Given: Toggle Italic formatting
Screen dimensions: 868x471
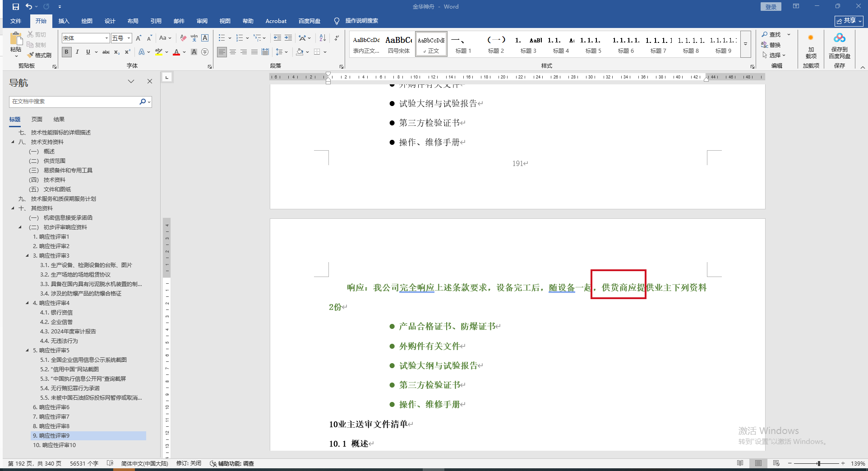Looking at the screenshot, I should pyautogui.click(x=77, y=52).
